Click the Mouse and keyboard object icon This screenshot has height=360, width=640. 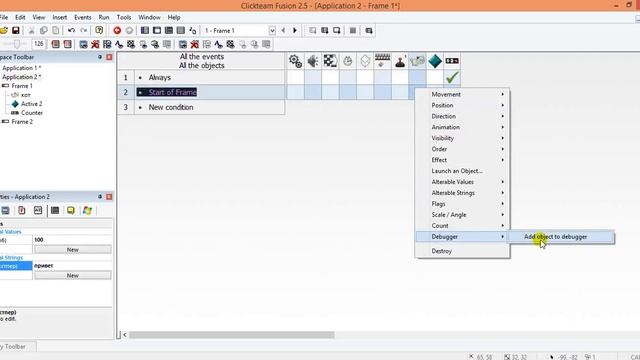[382, 61]
